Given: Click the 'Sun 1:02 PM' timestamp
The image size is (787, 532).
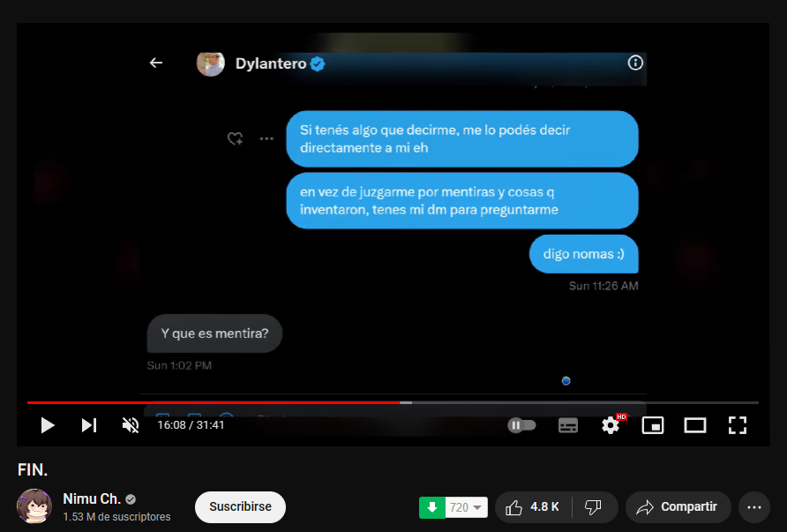Looking at the screenshot, I should coord(179,365).
